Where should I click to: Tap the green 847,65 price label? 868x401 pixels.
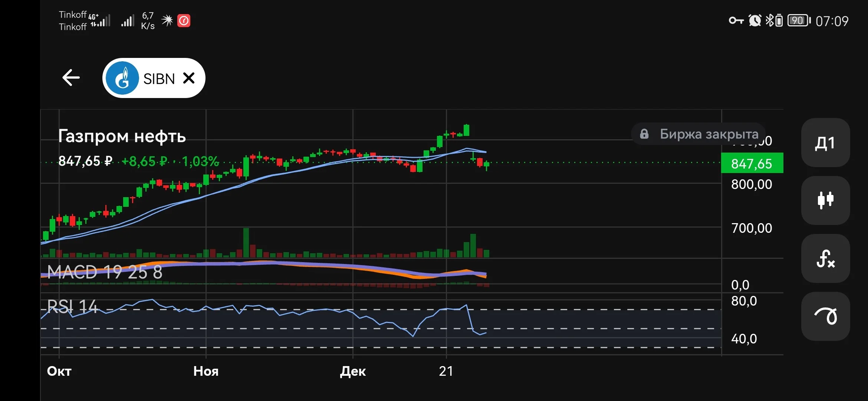(752, 163)
